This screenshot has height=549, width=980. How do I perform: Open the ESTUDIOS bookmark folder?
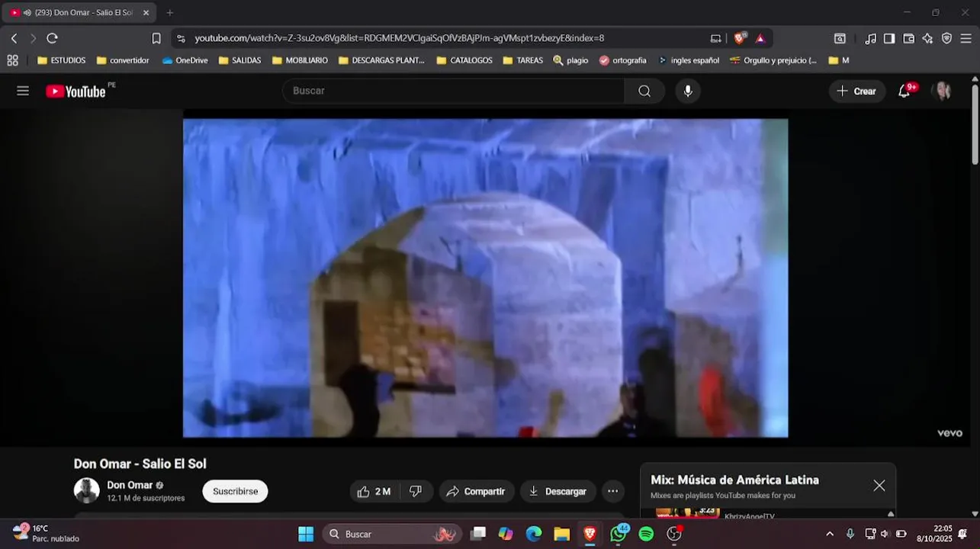62,60
